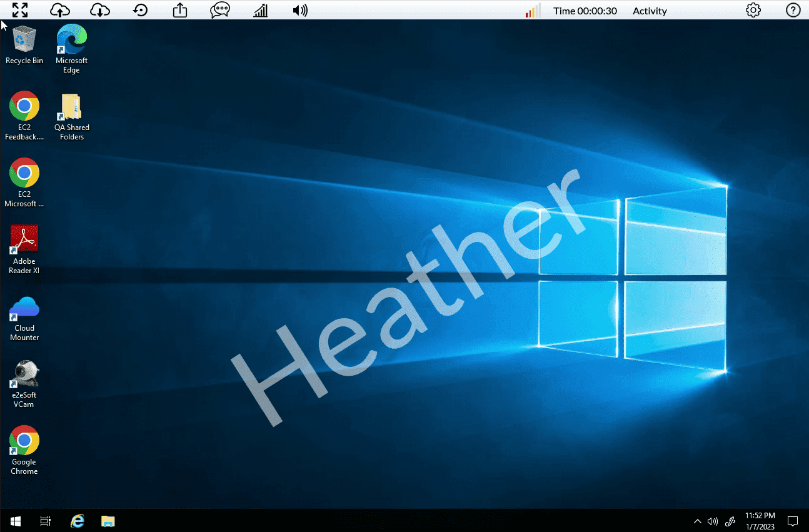The width and height of the screenshot is (809, 532).
Task: Restart the session with the clockwise arrow icon
Action: pyautogui.click(x=140, y=10)
